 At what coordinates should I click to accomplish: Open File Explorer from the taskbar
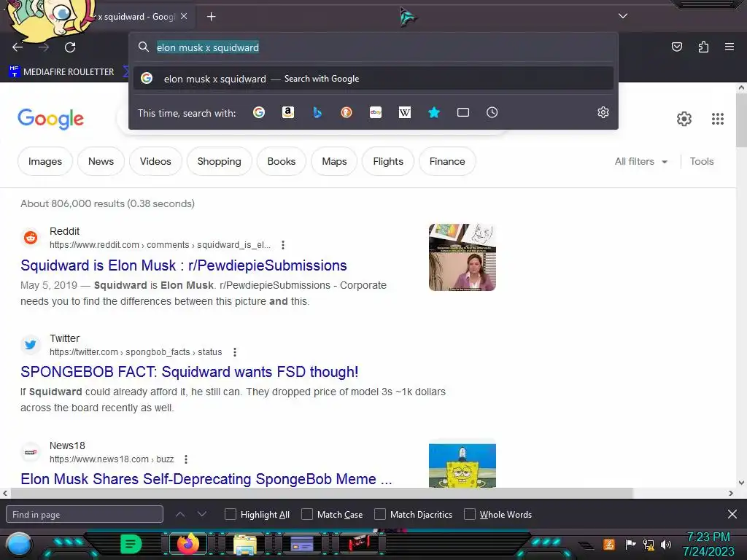click(x=245, y=544)
